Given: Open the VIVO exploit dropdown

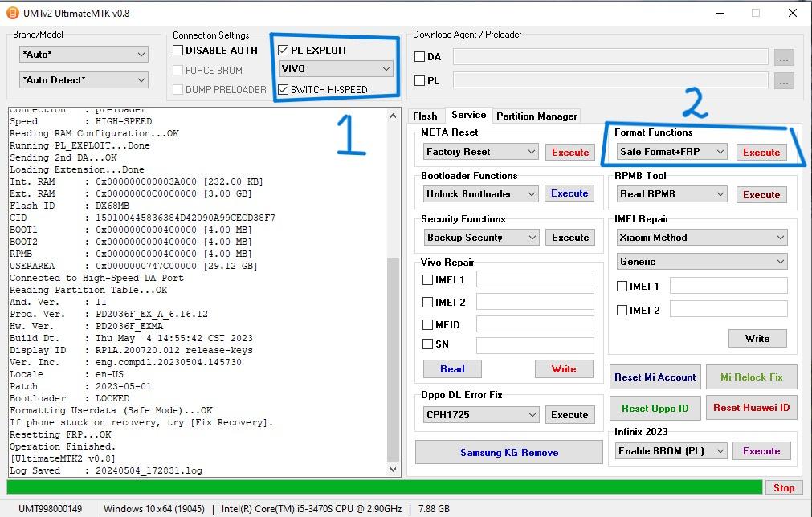Looking at the screenshot, I should pyautogui.click(x=336, y=69).
